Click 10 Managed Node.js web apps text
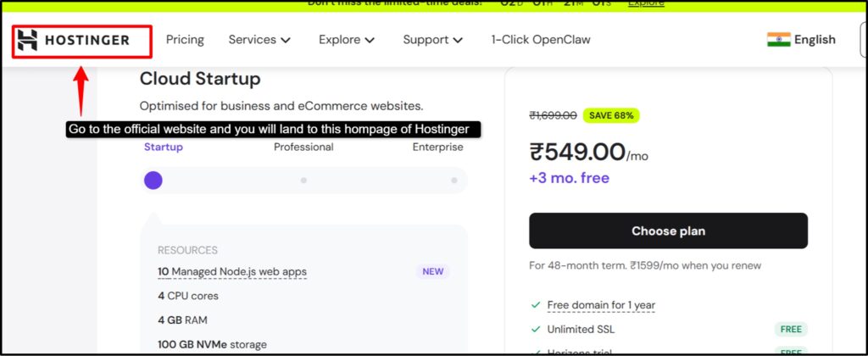 [232, 272]
